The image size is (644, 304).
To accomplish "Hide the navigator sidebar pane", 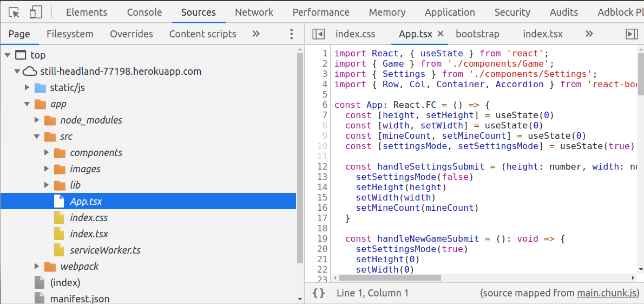I will pyautogui.click(x=319, y=34).
